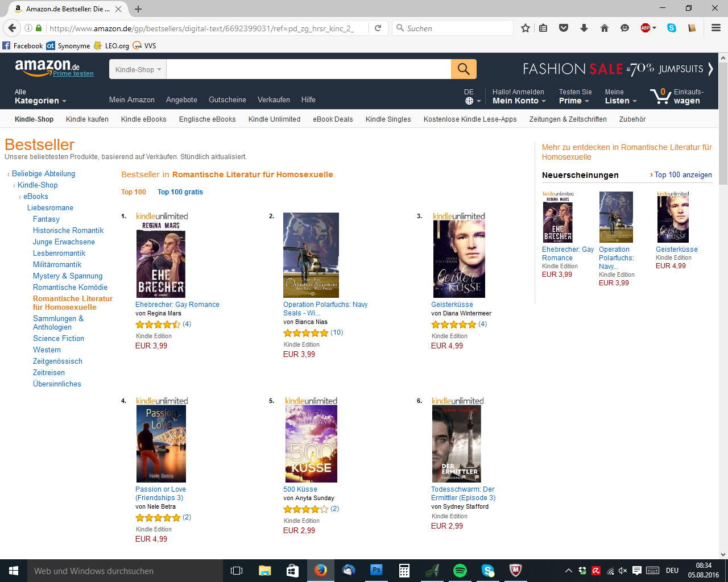The width and height of the screenshot is (728, 582).
Task: Switch to the Top 100 gratis tab
Action: pyautogui.click(x=180, y=192)
